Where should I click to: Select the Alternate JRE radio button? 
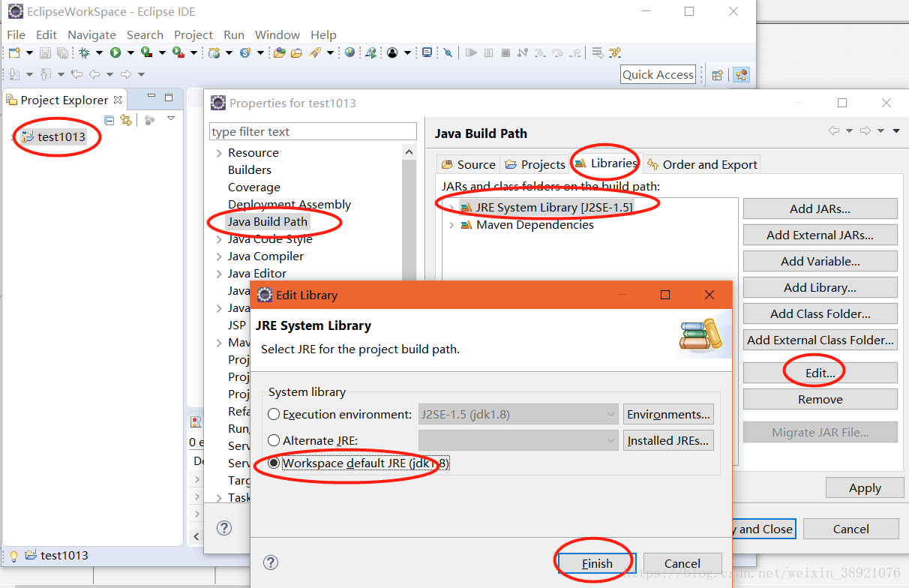pyautogui.click(x=274, y=440)
